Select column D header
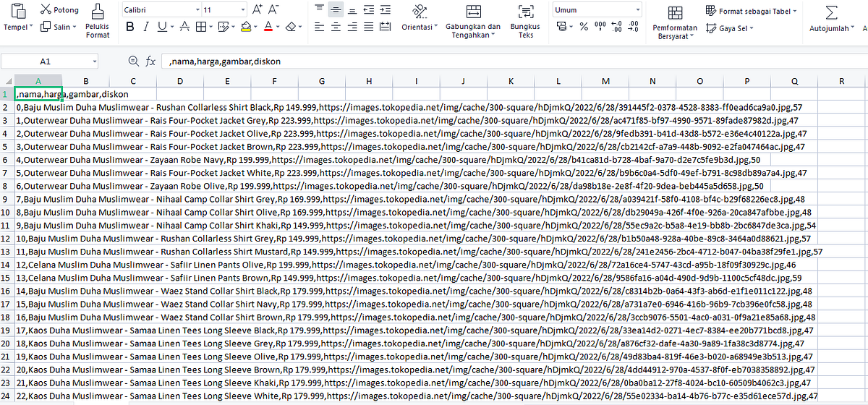868x405 pixels. (179, 80)
